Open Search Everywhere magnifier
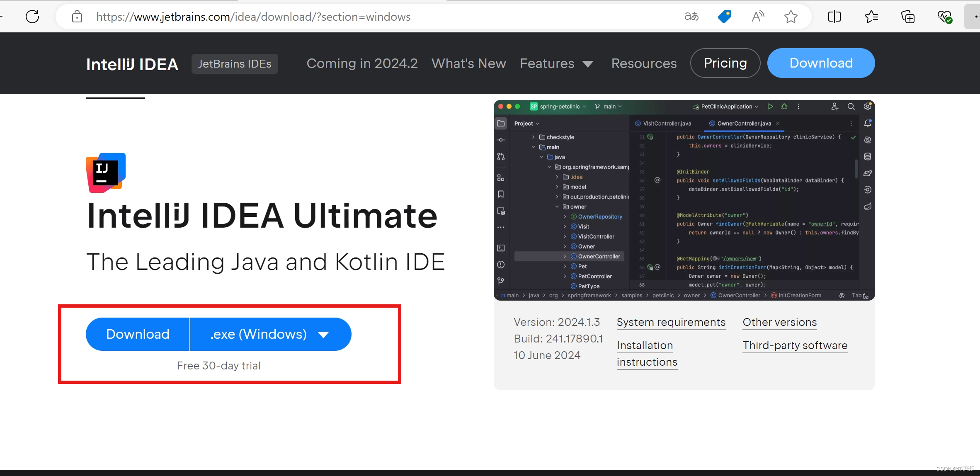The height and width of the screenshot is (476, 980). coord(851,107)
